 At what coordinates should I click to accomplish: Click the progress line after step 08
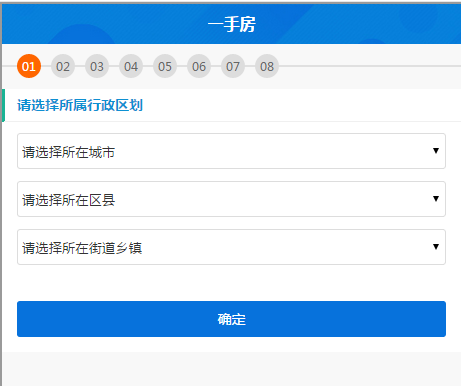coord(370,66)
